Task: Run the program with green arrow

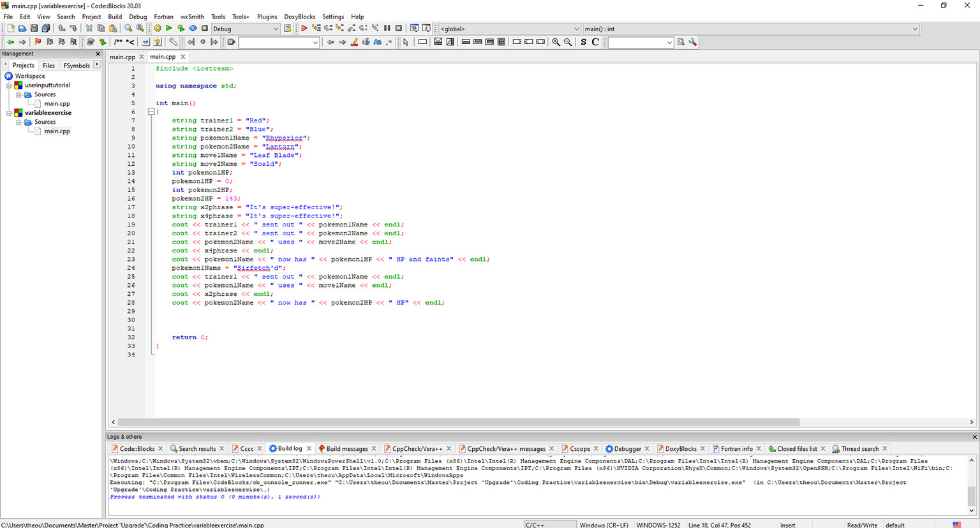Action: (x=169, y=29)
